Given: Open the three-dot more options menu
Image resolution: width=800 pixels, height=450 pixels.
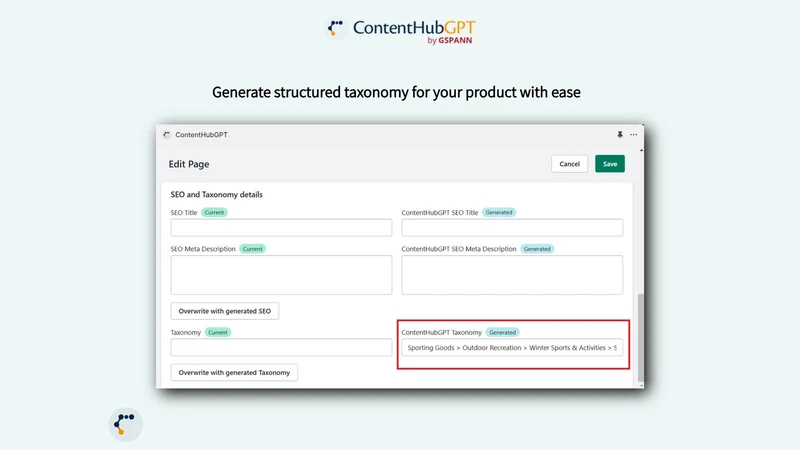Looking at the screenshot, I should 634,135.
